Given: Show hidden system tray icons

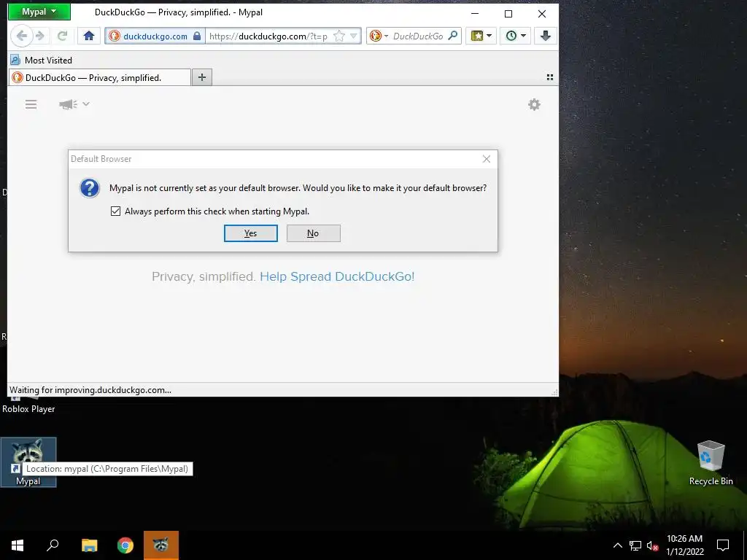Looking at the screenshot, I should pos(617,545).
